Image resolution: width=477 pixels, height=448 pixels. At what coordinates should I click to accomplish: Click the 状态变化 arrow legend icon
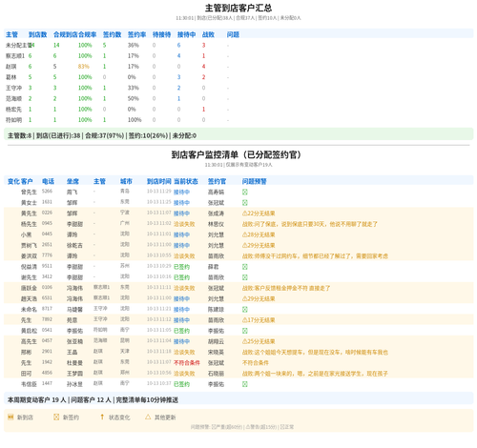pyautogui.click(x=102, y=417)
